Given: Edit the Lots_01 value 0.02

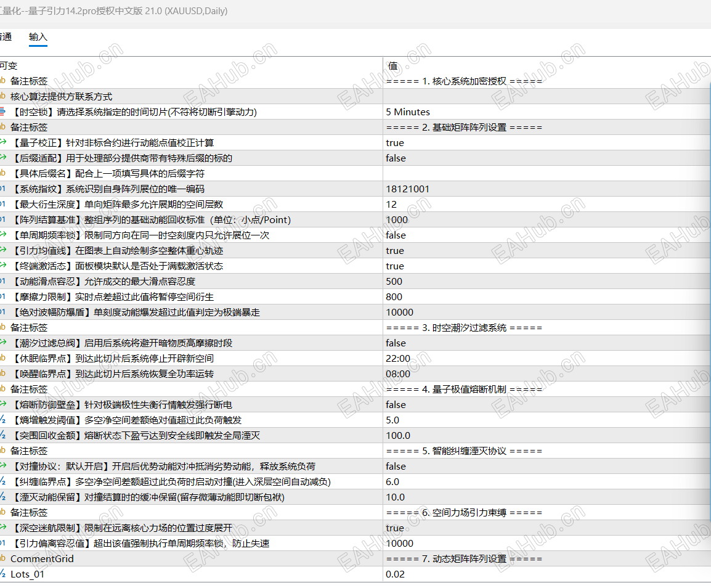Looking at the screenshot, I should point(395,575).
